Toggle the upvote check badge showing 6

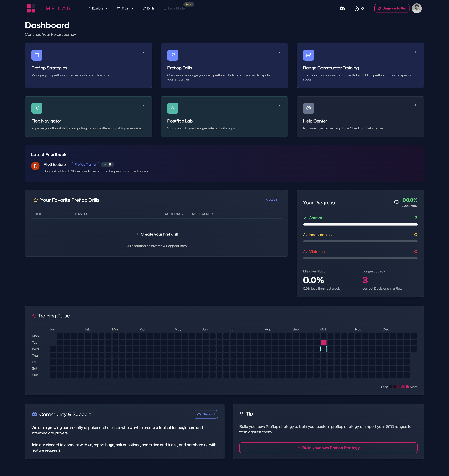pos(107,164)
